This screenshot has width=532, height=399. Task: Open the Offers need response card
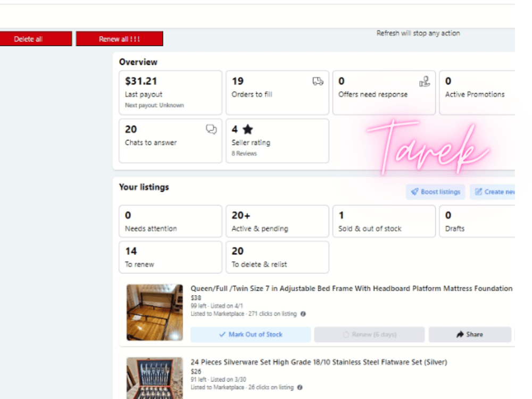click(384, 93)
